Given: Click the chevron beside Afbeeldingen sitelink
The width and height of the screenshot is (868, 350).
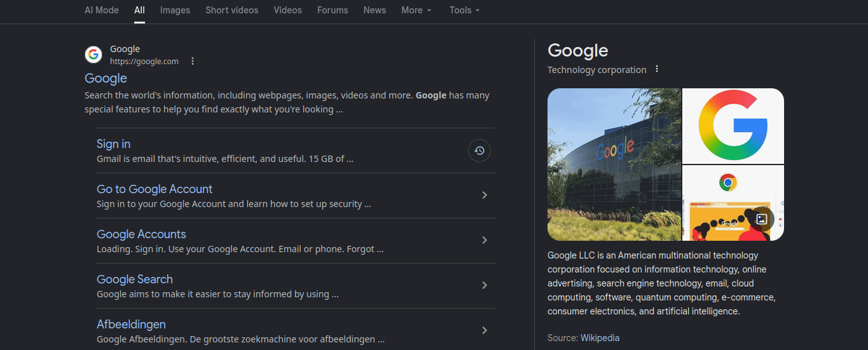Looking at the screenshot, I should (x=485, y=330).
